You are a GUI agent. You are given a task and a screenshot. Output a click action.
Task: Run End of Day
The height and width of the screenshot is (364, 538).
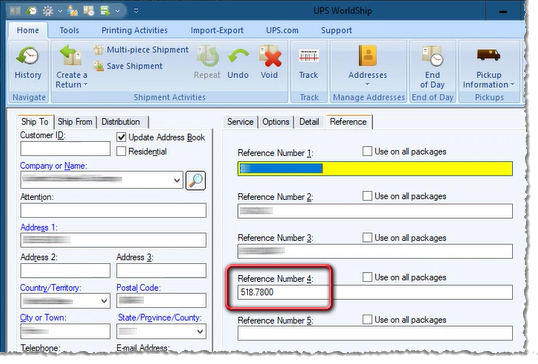point(432,56)
